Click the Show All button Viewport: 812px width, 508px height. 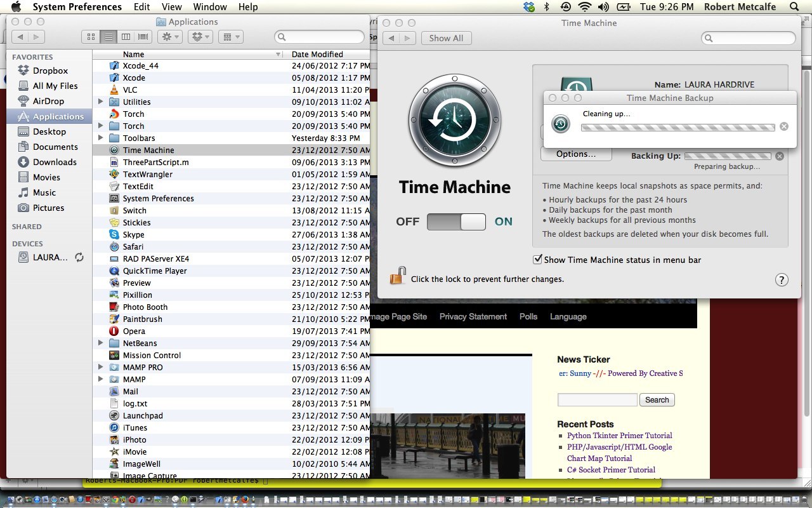[446, 38]
